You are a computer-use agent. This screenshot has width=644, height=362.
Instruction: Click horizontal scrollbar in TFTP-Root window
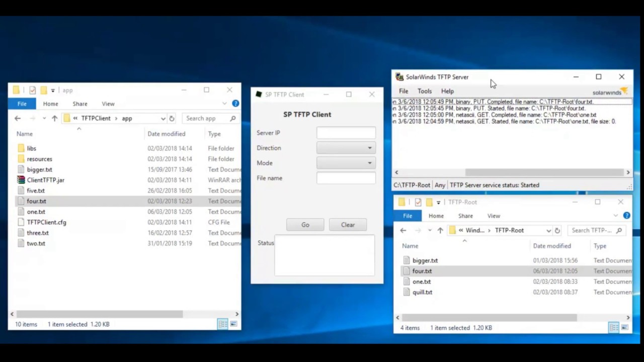pyautogui.click(x=489, y=317)
